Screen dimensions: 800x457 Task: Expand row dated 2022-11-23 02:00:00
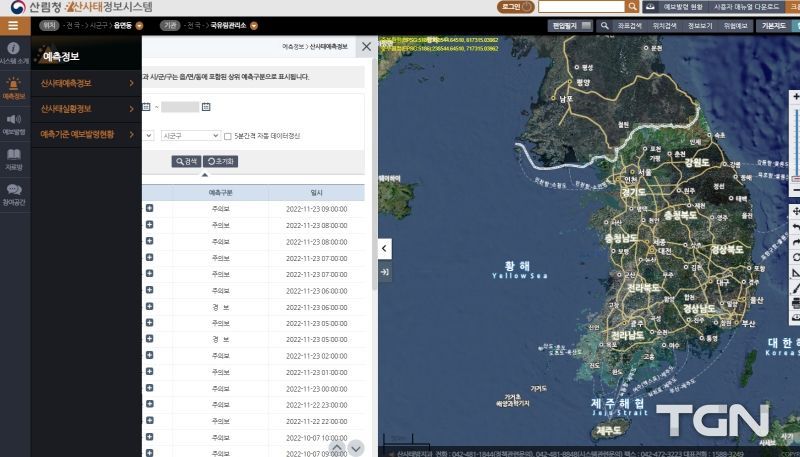tap(149, 355)
